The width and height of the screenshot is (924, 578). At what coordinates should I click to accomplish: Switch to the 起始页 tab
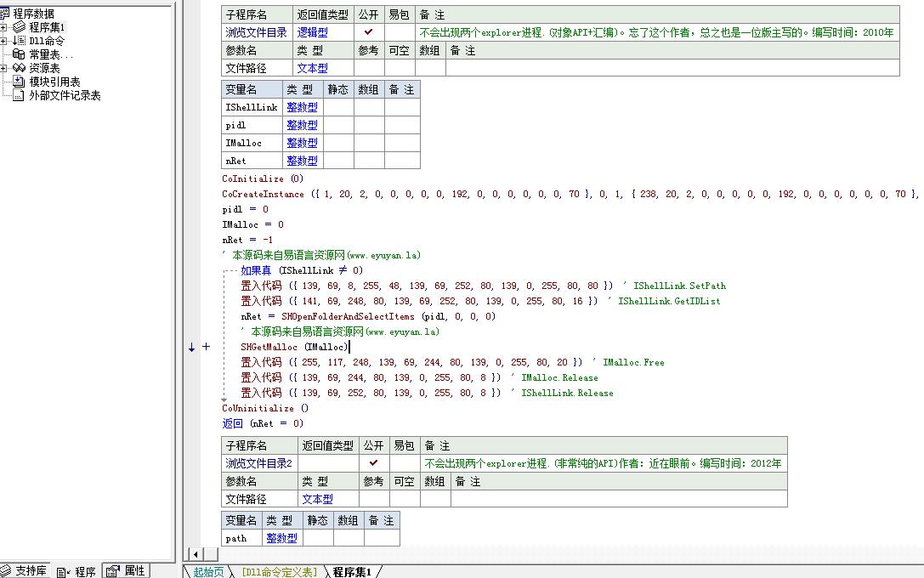coord(208,571)
